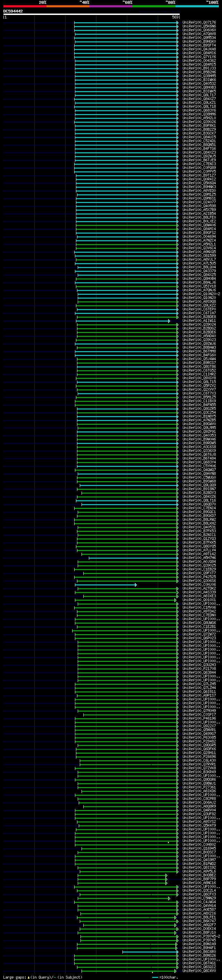Select label UniRef100_B9IJ33
Screen dimensions: 222x980
[199, 68]
